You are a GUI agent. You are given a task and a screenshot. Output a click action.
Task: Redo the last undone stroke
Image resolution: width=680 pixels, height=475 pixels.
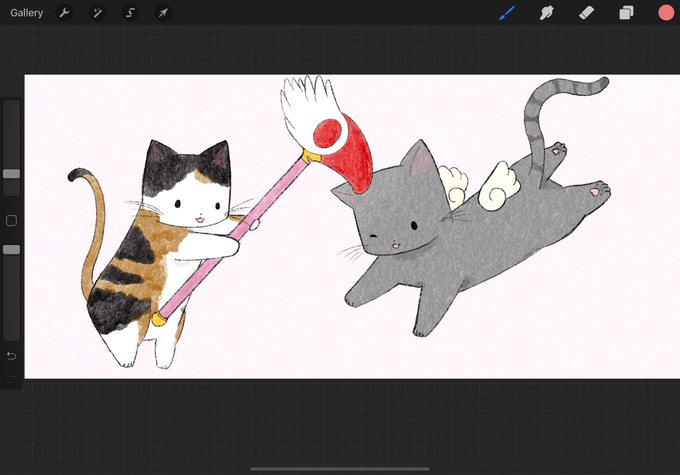pyautogui.click(x=11, y=380)
